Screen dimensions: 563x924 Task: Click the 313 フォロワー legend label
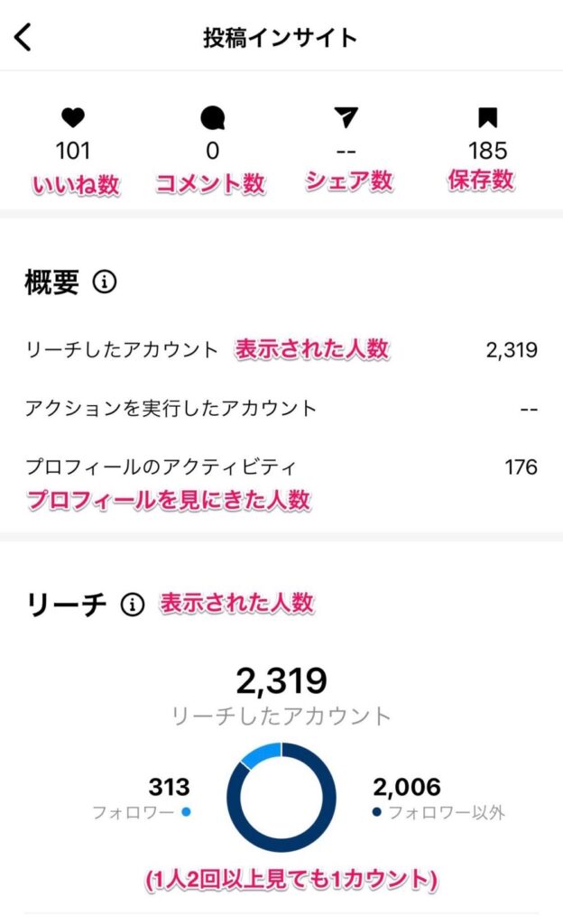[142, 812]
